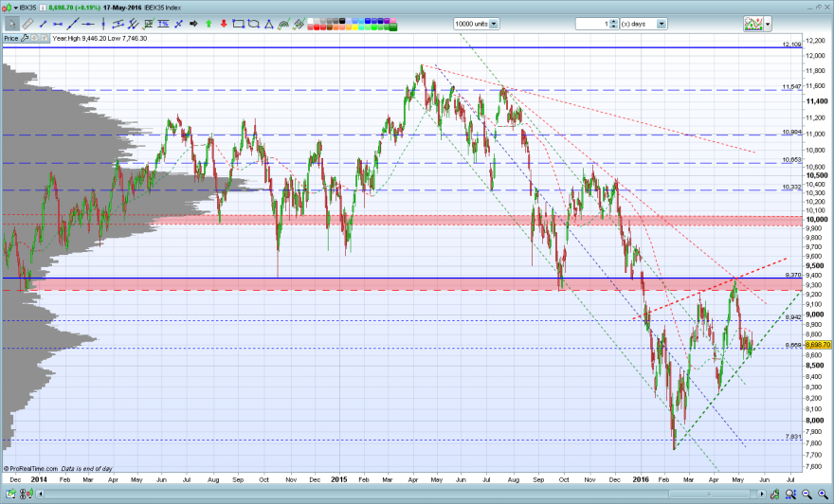This screenshot has width=834, height=504.
Task: Select the triangle drawing tool
Action: pyautogui.click(x=269, y=24)
